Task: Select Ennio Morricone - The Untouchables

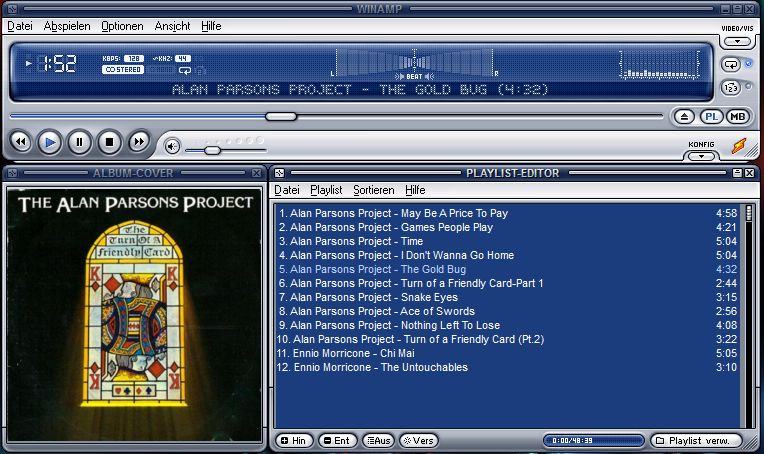Action: 507,367
